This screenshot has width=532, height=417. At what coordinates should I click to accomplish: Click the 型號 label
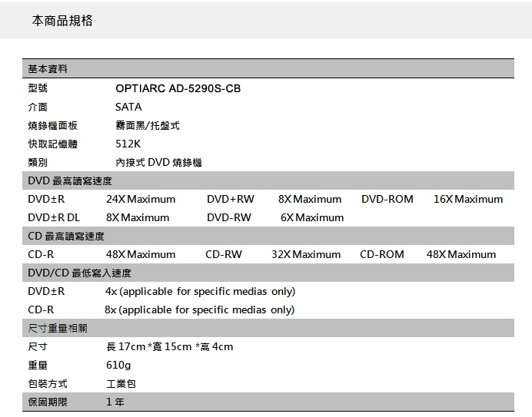click(38, 88)
